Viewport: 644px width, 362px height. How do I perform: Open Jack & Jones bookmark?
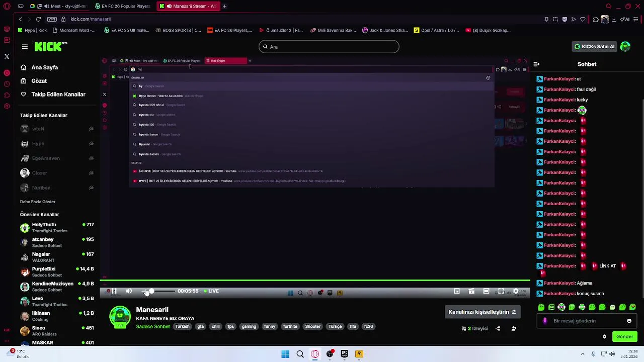tap(385, 30)
